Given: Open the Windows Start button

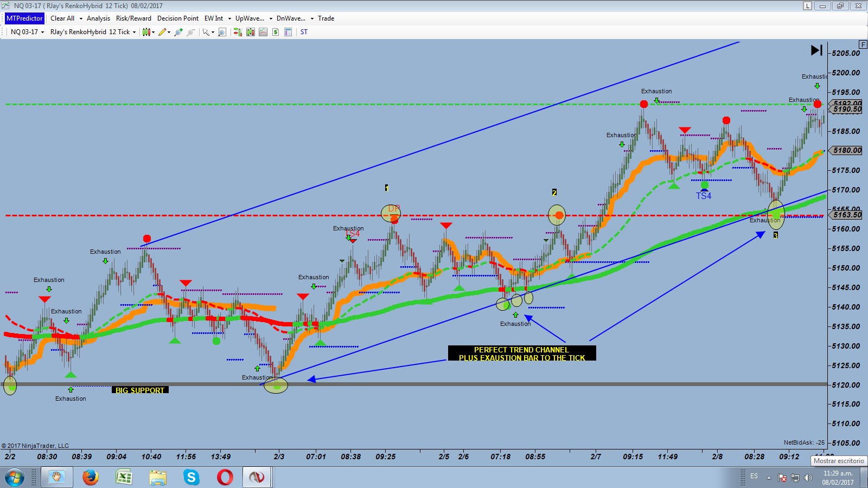Looking at the screenshot, I should point(15,477).
